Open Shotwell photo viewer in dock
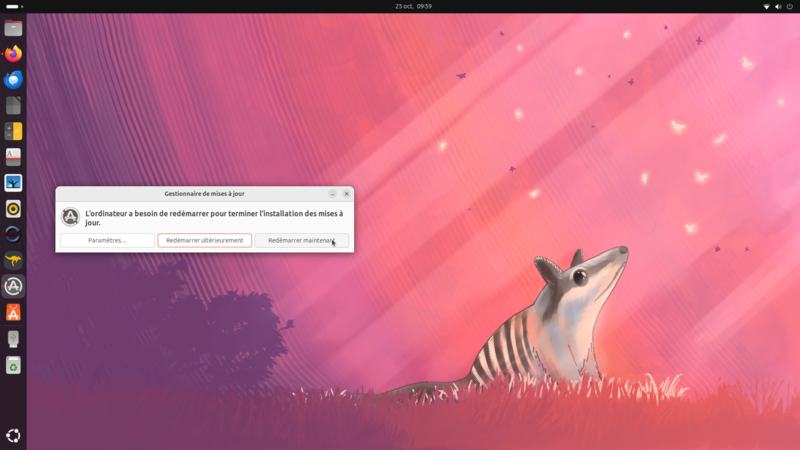 [x=13, y=183]
